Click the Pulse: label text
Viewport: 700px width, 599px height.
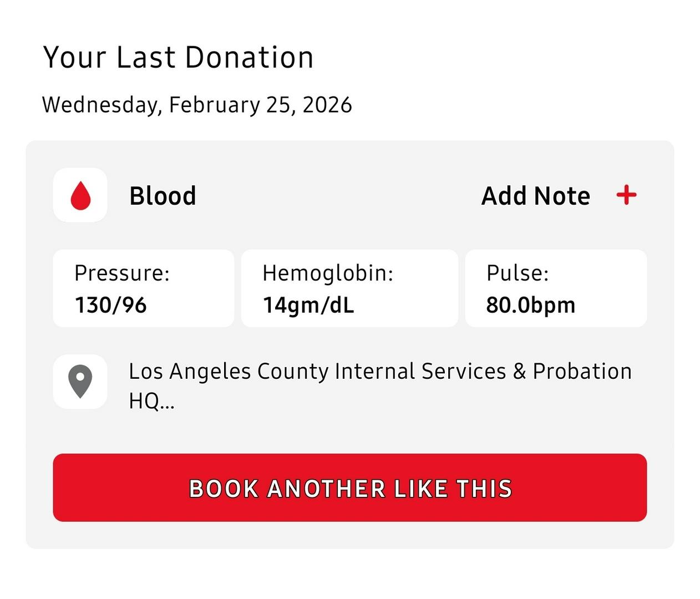pyautogui.click(x=518, y=273)
